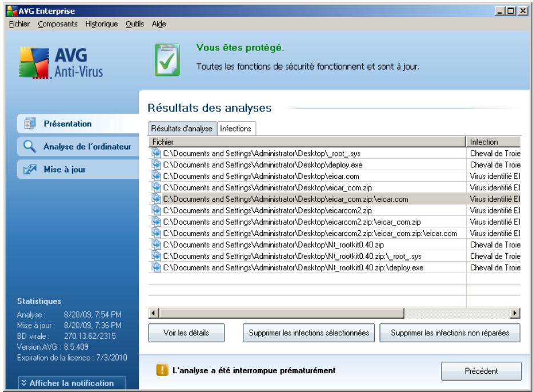Click the horizontal scrollbar thumb
Image resolution: width=533 pixels, height=392 pixels.
click(282, 313)
